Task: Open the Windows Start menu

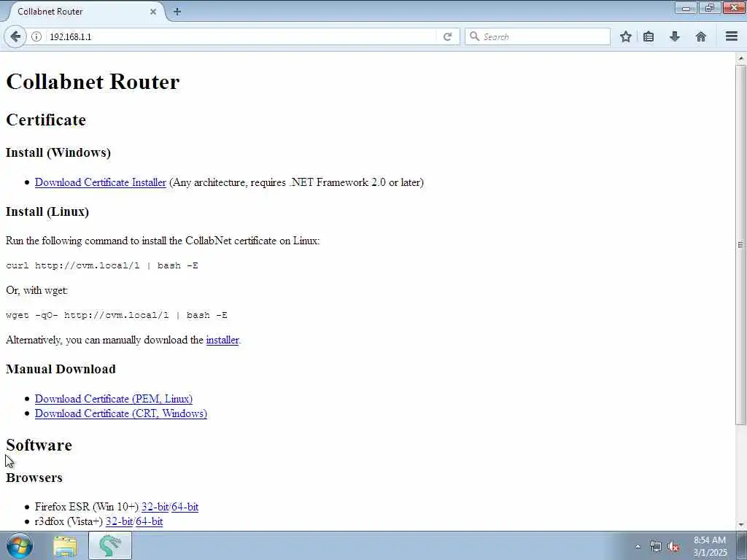Action: point(20,545)
